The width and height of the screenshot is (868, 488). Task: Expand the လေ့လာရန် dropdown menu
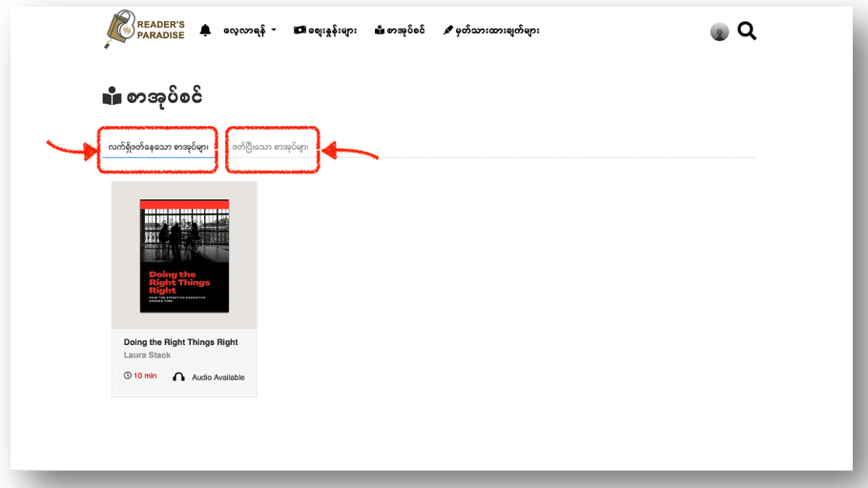[x=244, y=30]
